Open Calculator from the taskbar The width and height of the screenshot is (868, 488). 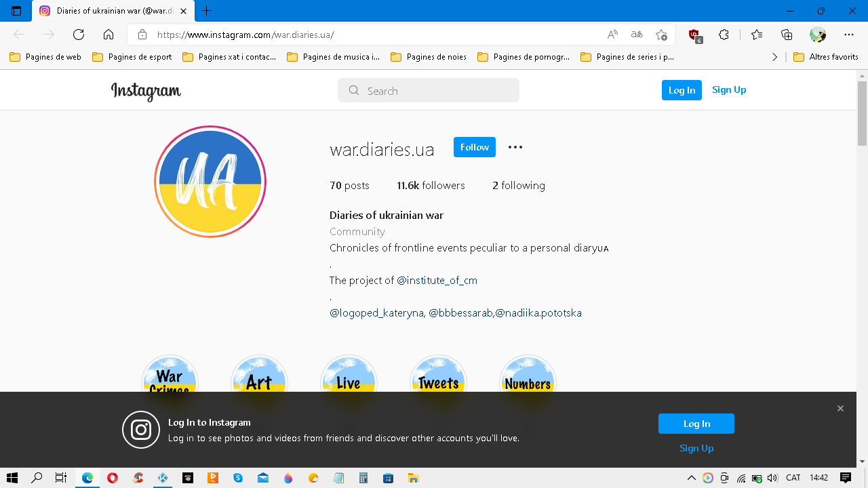363,478
